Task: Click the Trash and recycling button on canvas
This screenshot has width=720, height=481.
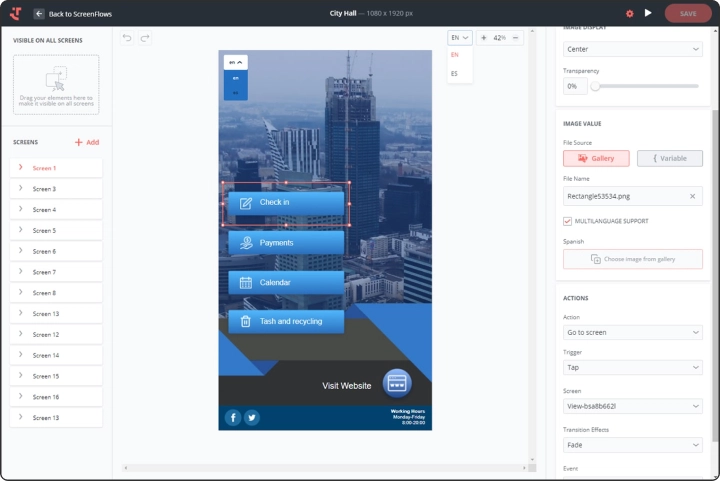Action: coord(286,322)
